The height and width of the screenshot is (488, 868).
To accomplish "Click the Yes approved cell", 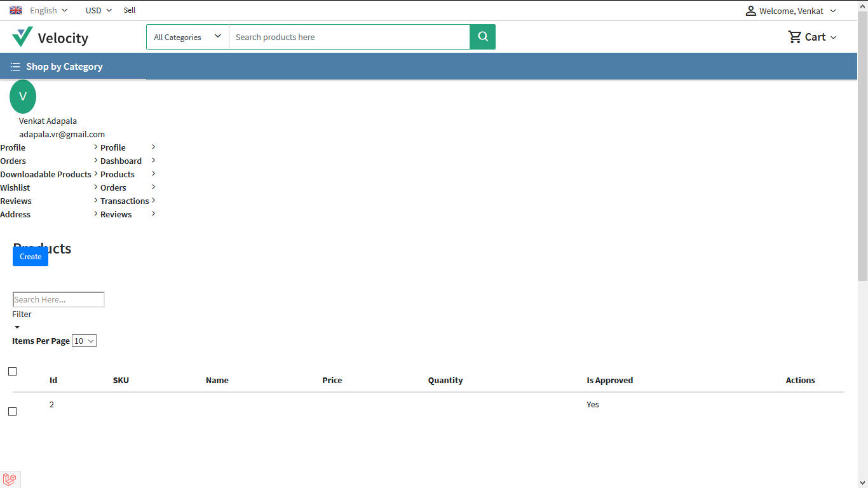I will [592, 404].
